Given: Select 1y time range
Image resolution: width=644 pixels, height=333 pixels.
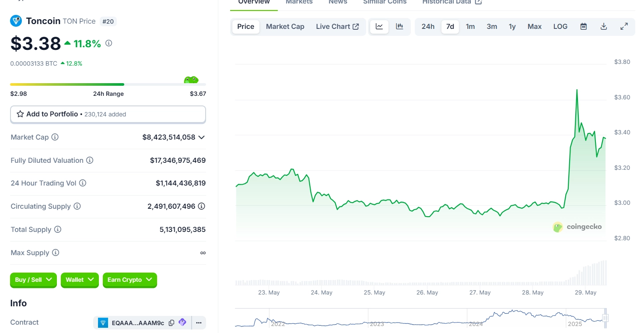Looking at the screenshot, I should 512,27.
